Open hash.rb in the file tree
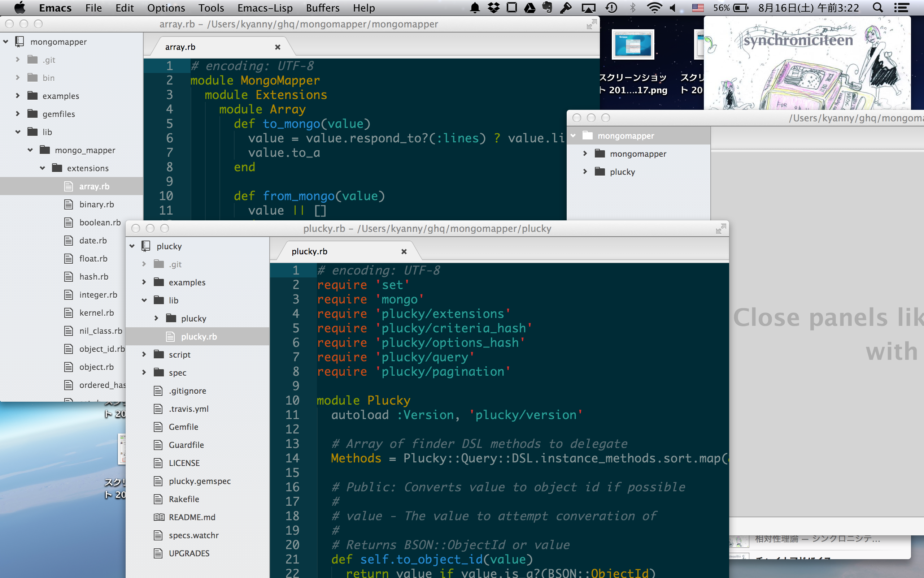The image size is (924, 578). click(93, 276)
